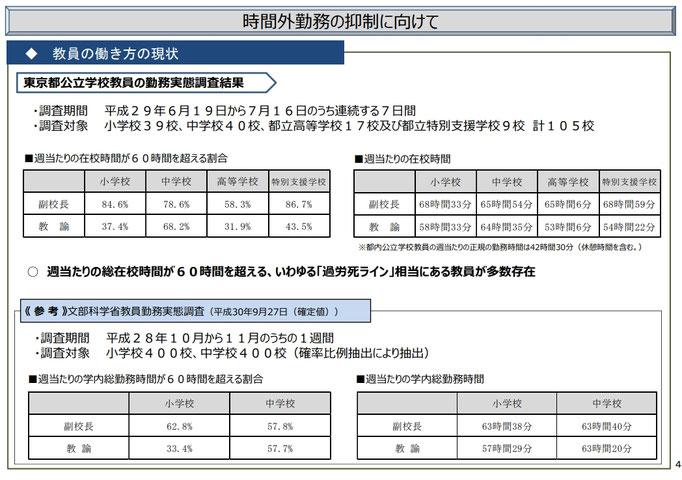Select the 58時間33分 value

point(445,227)
